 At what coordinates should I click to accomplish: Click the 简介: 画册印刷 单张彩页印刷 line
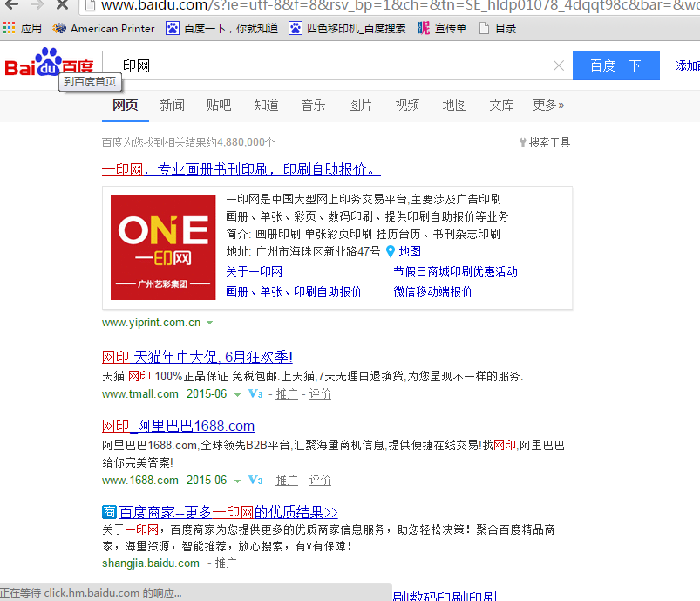point(363,234)
